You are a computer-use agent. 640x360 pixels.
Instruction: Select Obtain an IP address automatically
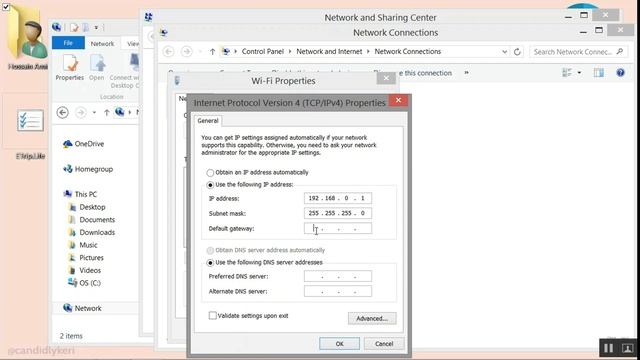pyautogui.click(x=210, y=173)
